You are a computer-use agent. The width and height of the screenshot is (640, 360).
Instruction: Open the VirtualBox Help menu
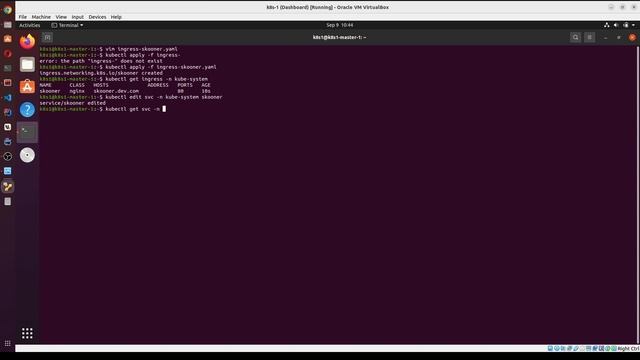(116, 17)
